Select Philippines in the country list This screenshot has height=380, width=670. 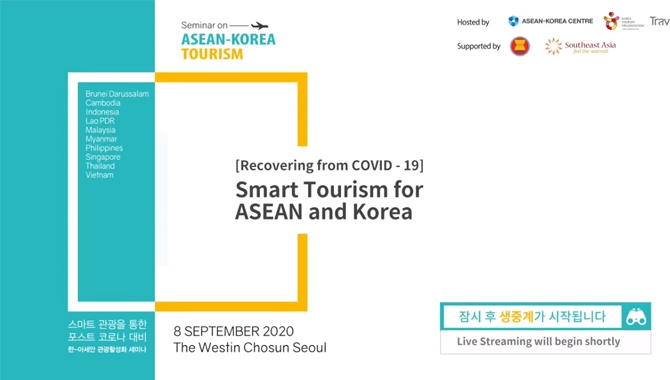pos(104,148)
